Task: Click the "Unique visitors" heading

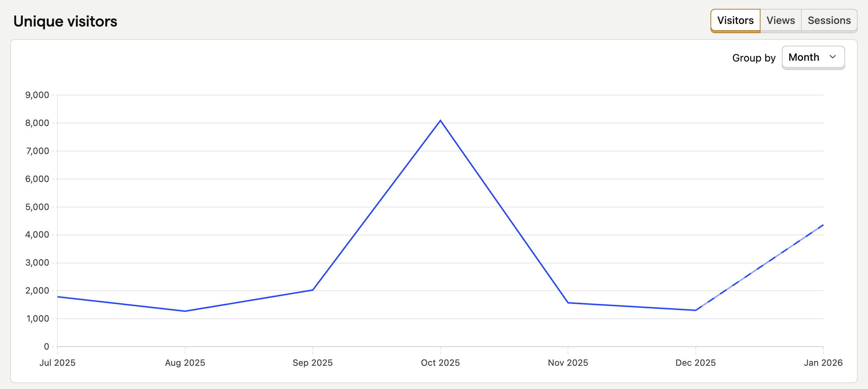Action: coord(65,21)
